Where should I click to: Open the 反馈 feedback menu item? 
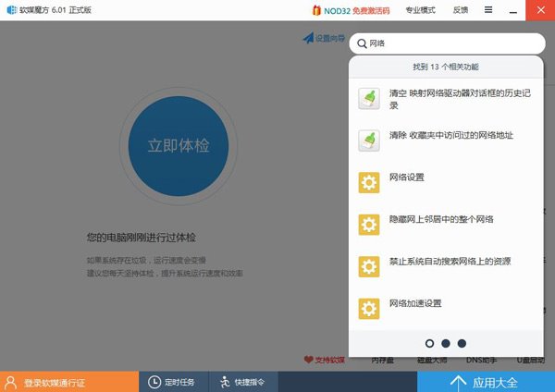(x=460, y=9)
